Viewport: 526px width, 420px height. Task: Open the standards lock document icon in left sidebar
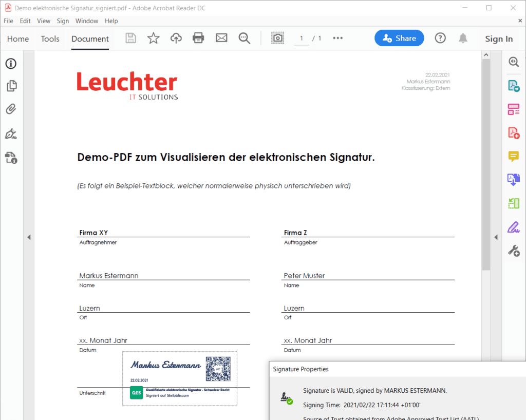click(x=11, y=158)
